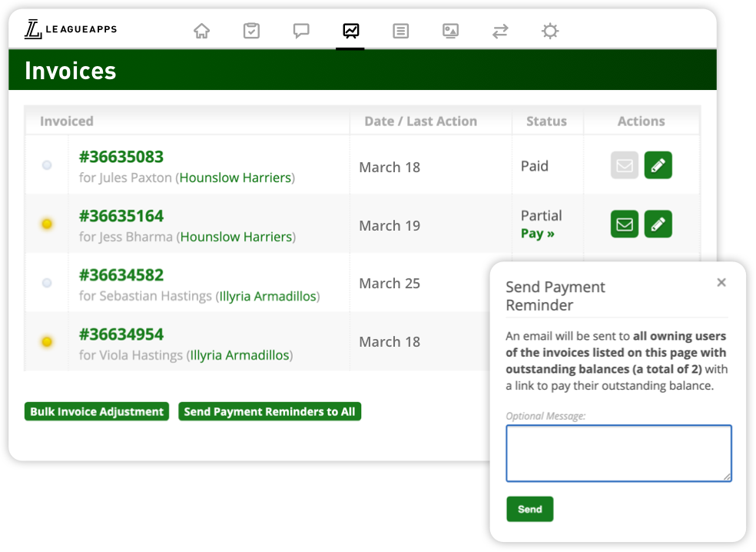
Task: Open invoice #36634582
Action: point(121,275)
